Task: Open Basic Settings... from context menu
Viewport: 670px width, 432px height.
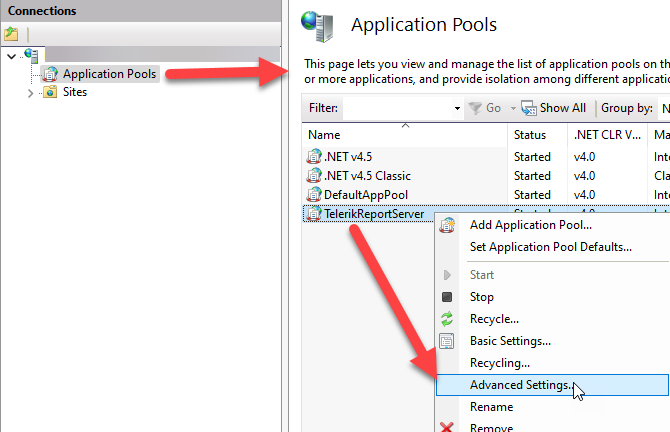Action: [x=510, y=341]
